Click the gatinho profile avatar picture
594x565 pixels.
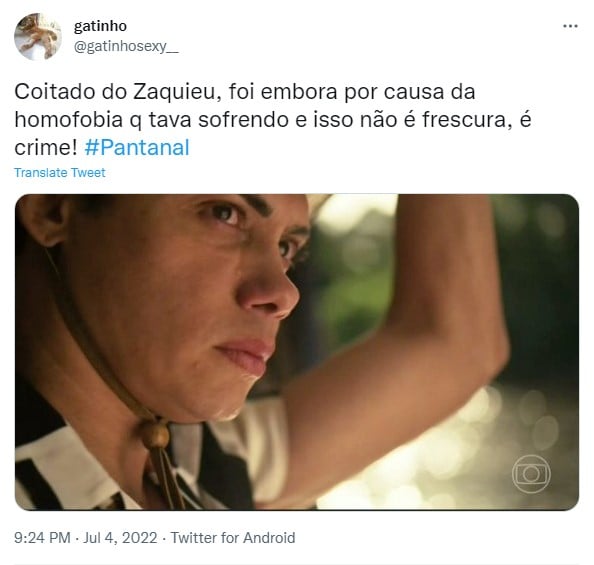pos(38,36)
